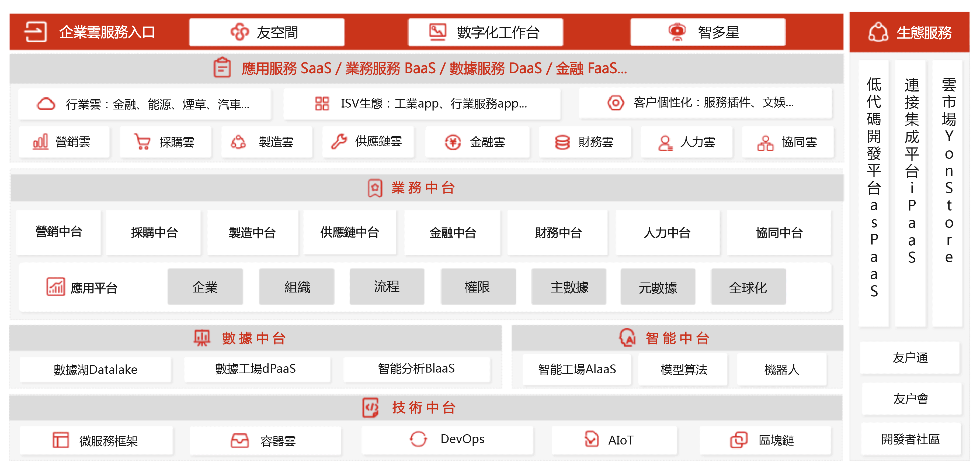Image resolution: width=980 pixels, height=472 pixels.
Task: Select the 主數據 module tile
Action: click(569, 287)
